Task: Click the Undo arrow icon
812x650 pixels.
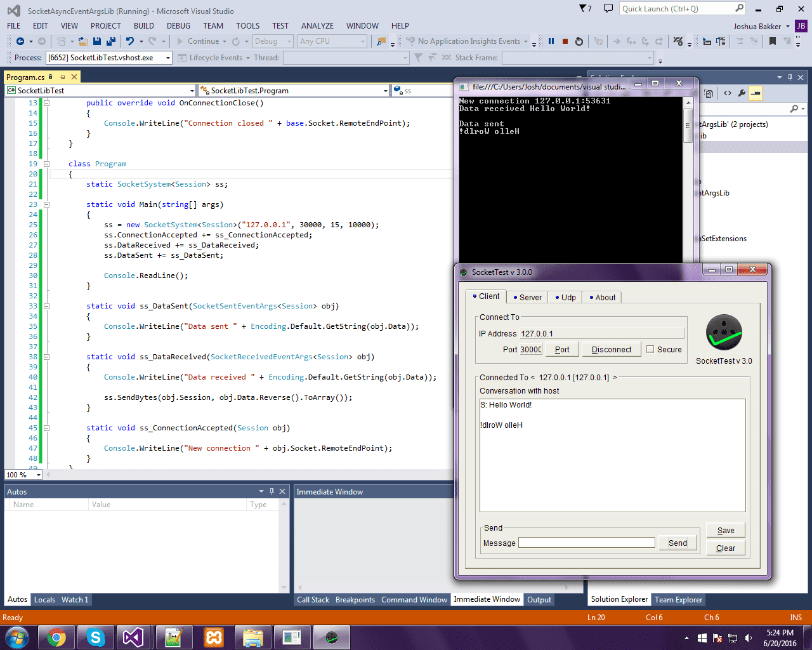Action: [x=130, y=41]
